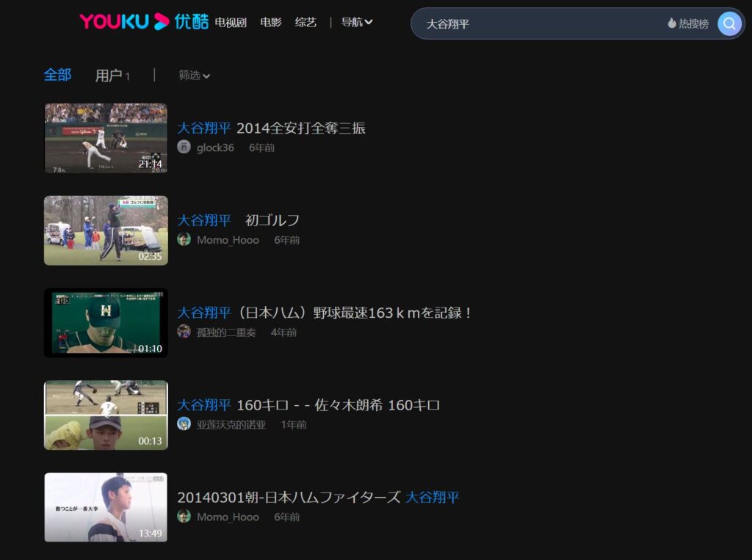
Task: Click 亚莲沃克的诺亚 user avatar
Action: click(184, 423)
